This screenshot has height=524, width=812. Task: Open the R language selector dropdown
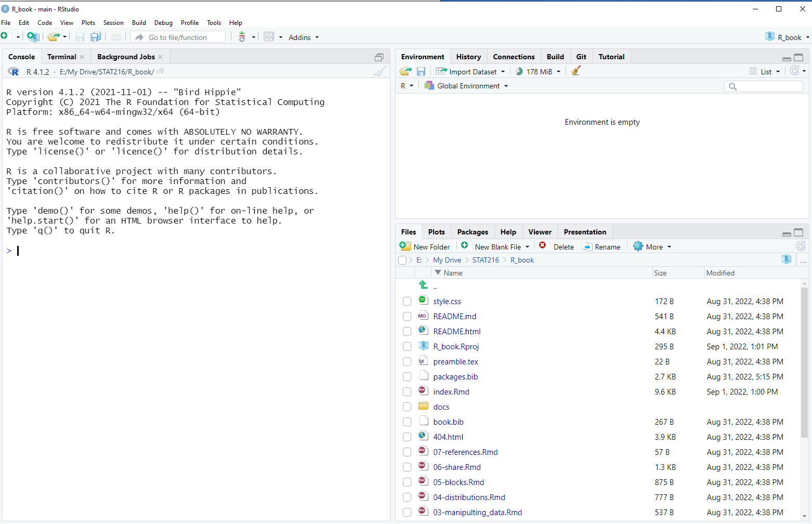pyautogui.click(x=407, y=86)
